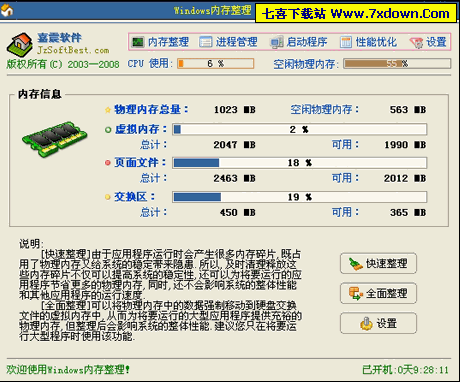Viewport: 460px width, 382px height.
Task: Click the JzSoft house logo icon
Action: coord(20,44)
